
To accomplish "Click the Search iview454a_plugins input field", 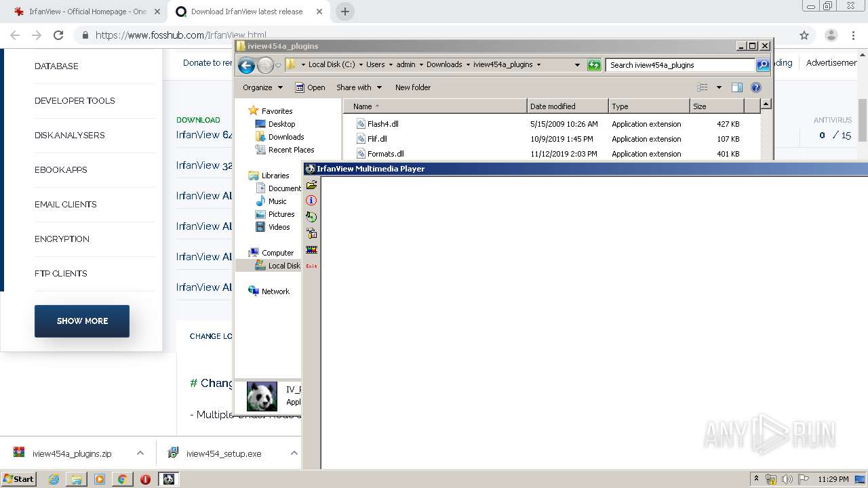I will tap(680, 65).
